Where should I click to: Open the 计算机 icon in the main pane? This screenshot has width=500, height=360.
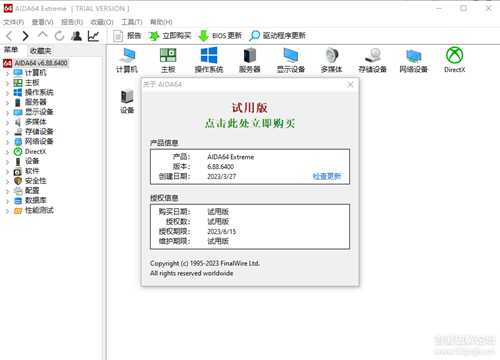tap(127, 60)
